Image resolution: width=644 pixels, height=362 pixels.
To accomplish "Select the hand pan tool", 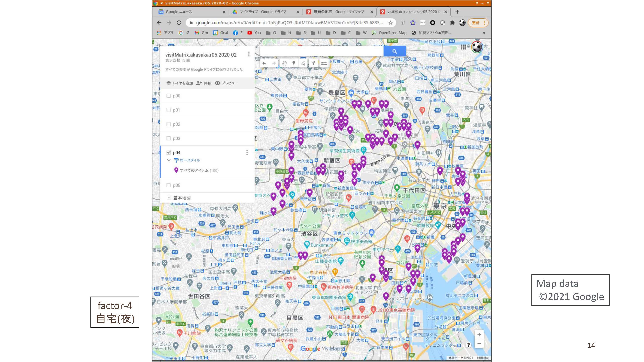I will (x=284, y=63).
